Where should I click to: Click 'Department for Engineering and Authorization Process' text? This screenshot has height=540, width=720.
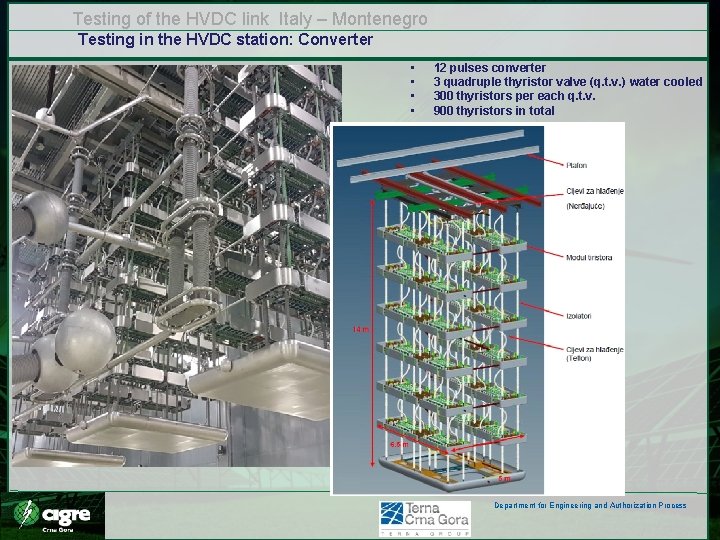pyautogui.click(x=590, y=505)
